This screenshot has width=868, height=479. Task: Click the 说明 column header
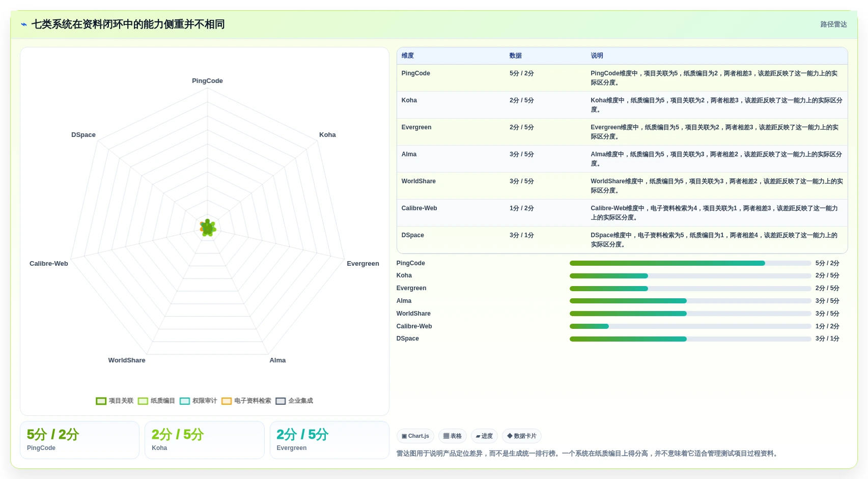pos(597,56)
